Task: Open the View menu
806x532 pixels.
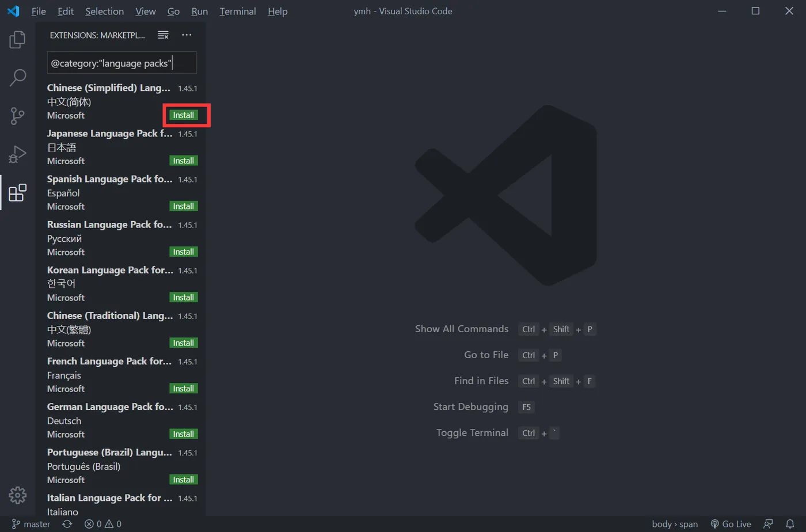Action: coord(146,12)
